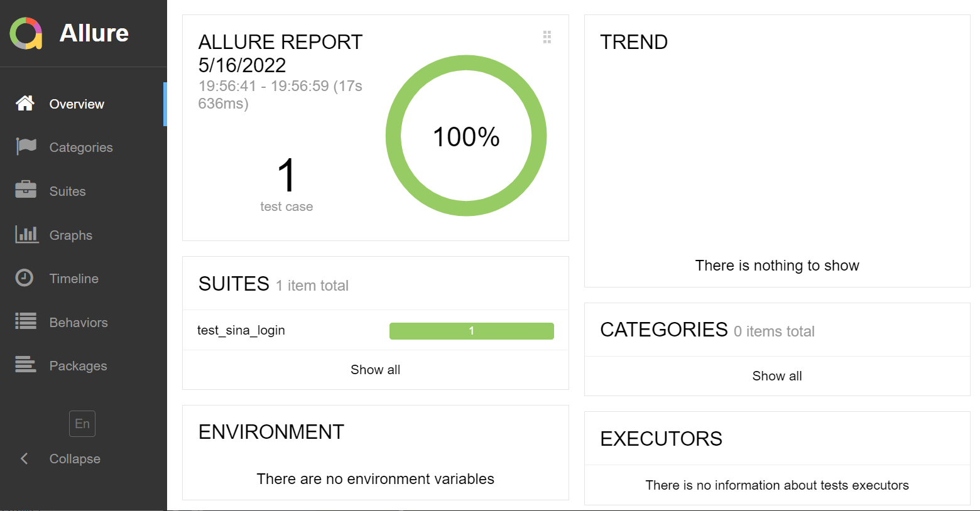Open the test_sina_login suite
Viewport: 980px width, 511px height.
click(x=241, y=330)
